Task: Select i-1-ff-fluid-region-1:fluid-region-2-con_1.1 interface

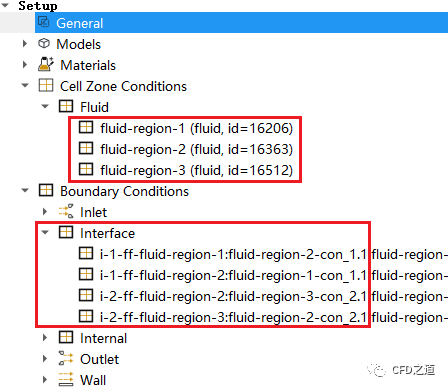Action: [223, 254]
